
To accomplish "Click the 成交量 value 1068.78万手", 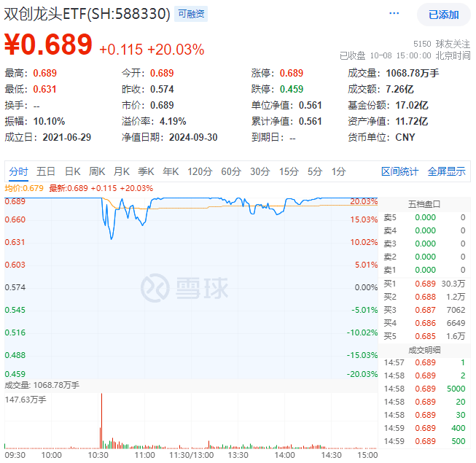I will (x=413, y=73).
